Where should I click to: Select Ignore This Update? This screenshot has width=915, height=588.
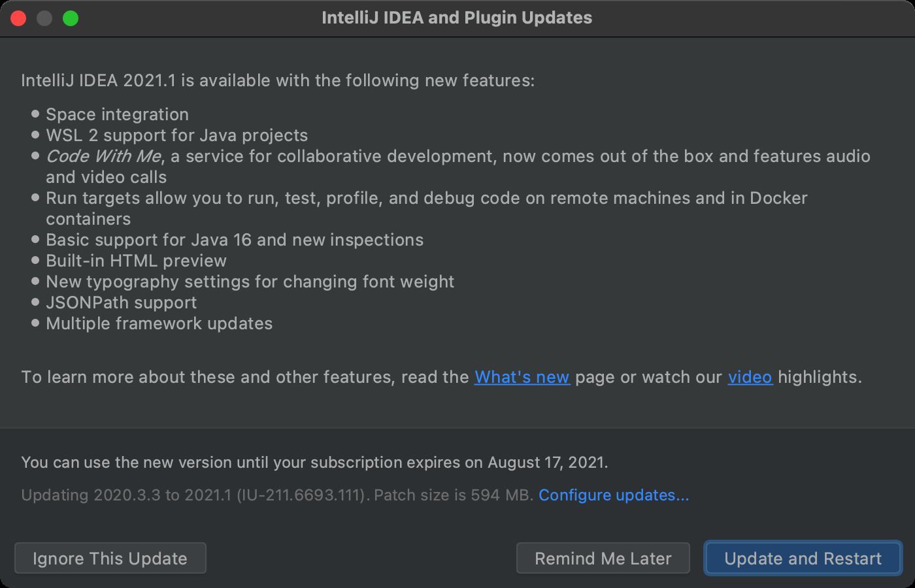110,559
